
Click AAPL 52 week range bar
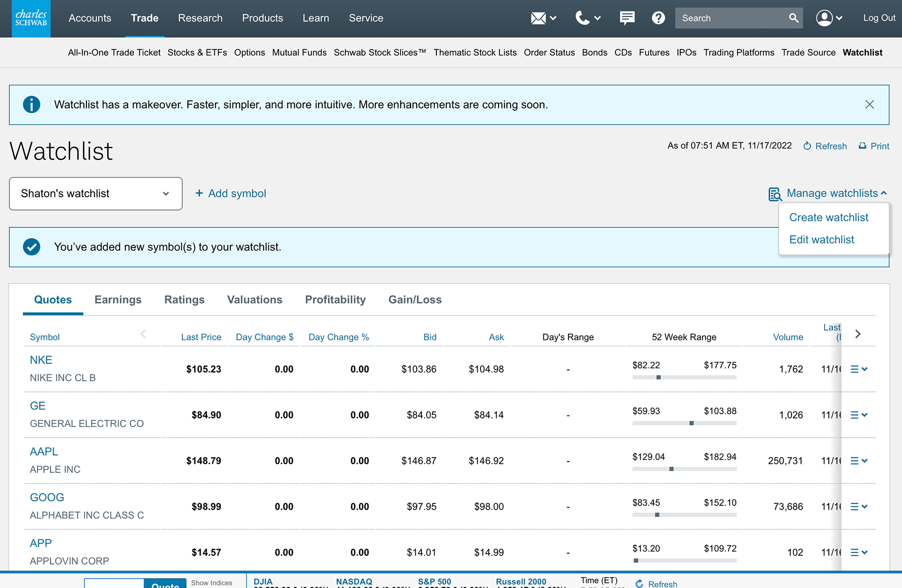click(x=684, y=469)
